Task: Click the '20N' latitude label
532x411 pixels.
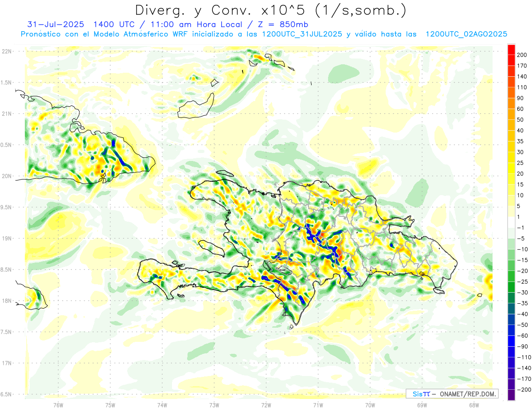Action: [x=6, y=176]
